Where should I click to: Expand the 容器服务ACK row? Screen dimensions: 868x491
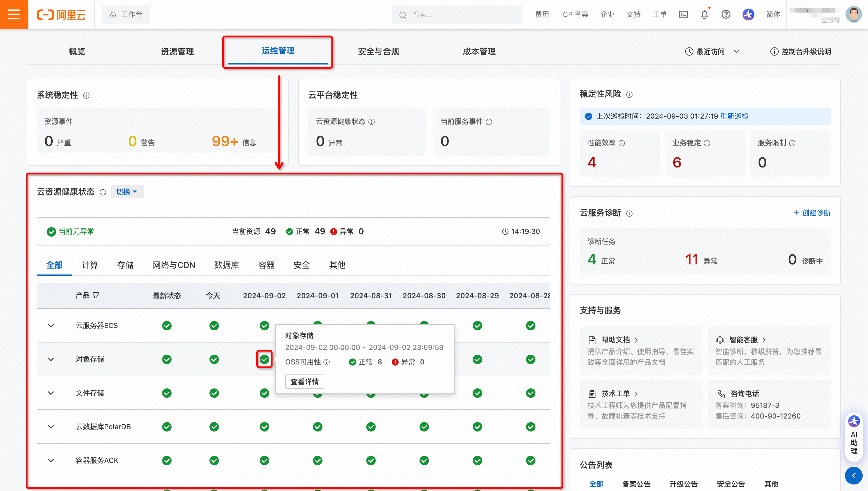(51, 460)
